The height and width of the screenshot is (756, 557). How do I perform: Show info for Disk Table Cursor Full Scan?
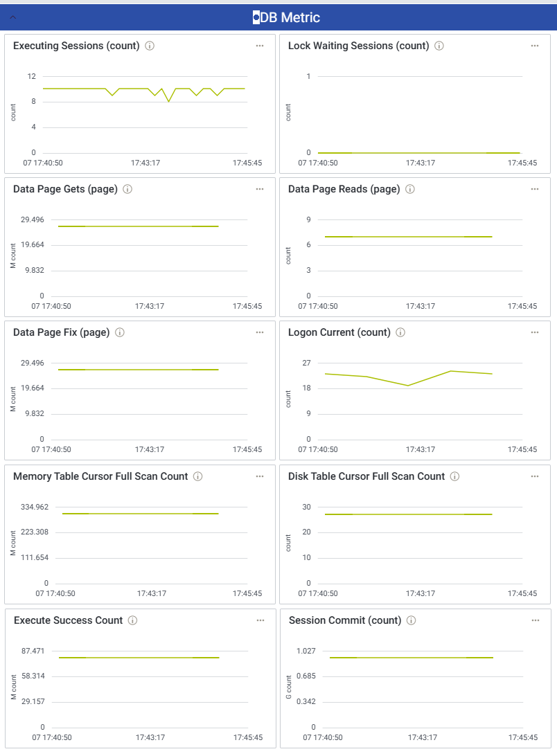[x=454, y=476]
